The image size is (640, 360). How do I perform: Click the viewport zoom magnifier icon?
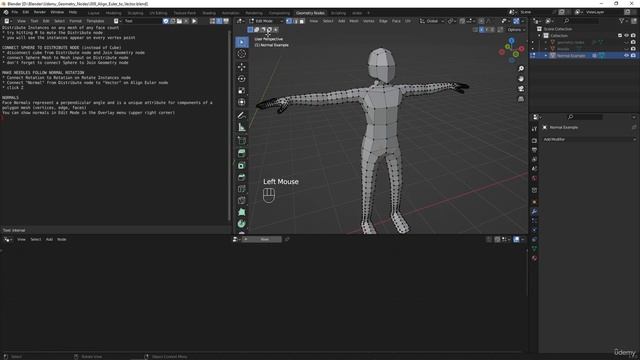pyautogui.click(x=521, y=69)
